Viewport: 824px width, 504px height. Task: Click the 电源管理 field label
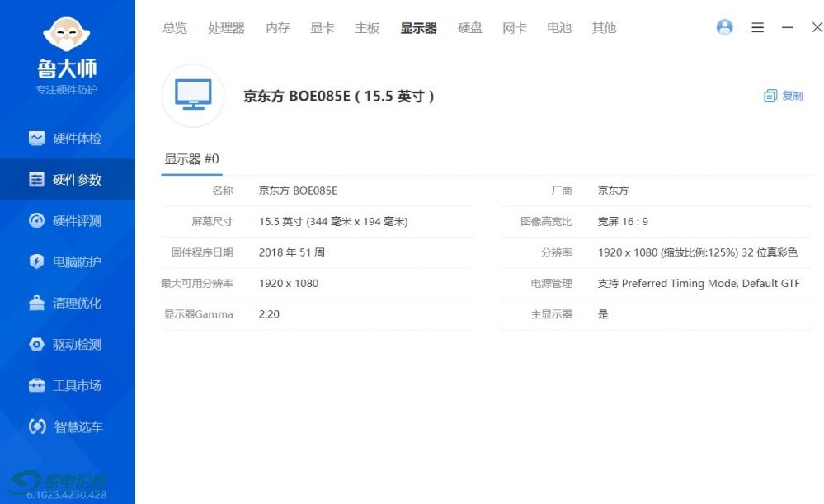551,283
